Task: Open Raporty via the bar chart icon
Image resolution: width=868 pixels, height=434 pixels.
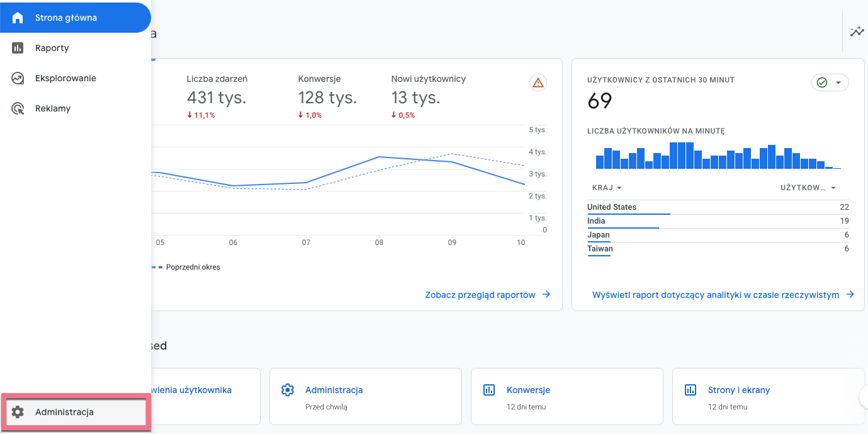Action: tap(18, 48)
